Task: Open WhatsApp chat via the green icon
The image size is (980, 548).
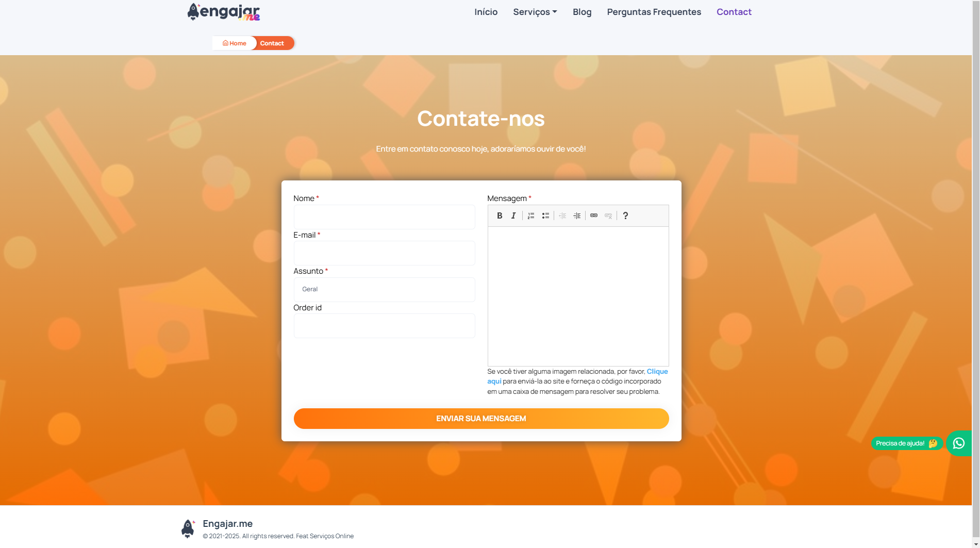Action: click(x=958, y=443)
